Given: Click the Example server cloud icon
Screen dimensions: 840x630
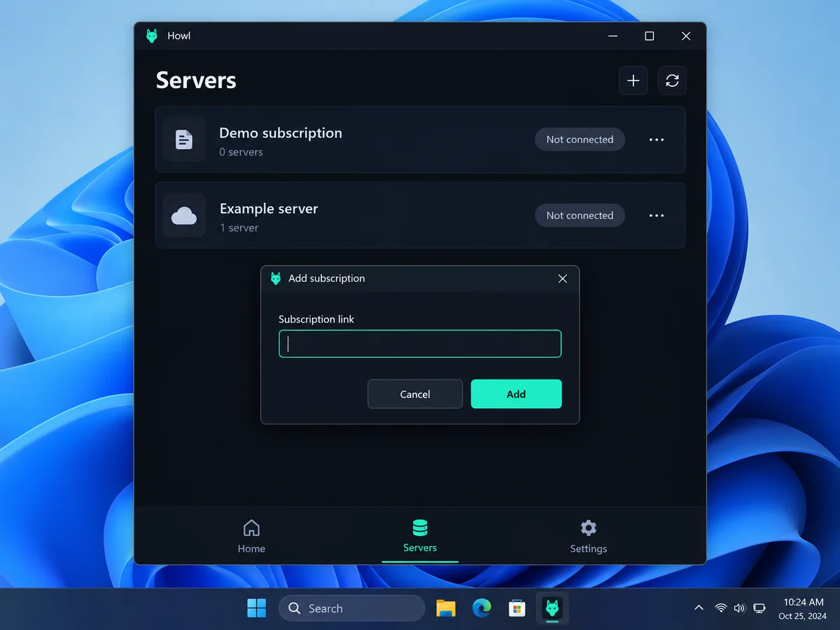Looking at the screenshot, I should [184, 216].
